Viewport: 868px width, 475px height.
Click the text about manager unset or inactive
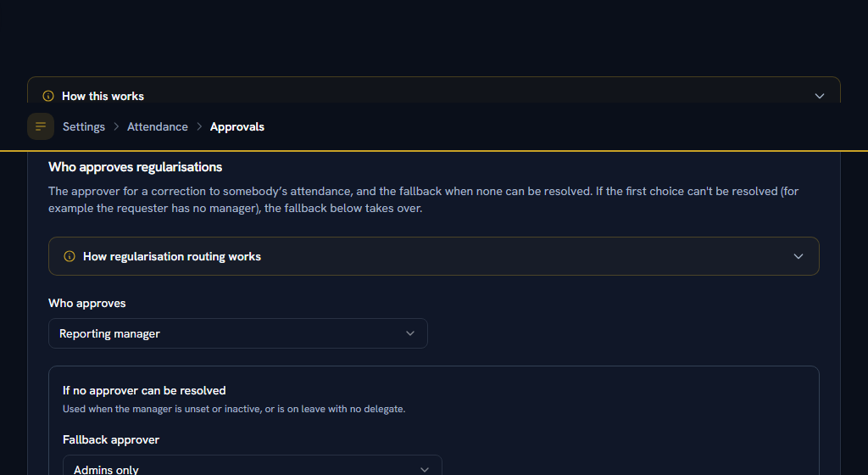point(234,409)
